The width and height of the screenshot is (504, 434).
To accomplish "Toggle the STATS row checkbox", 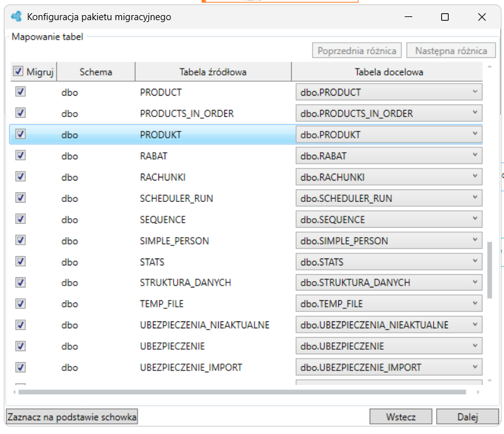I will 21,262.
